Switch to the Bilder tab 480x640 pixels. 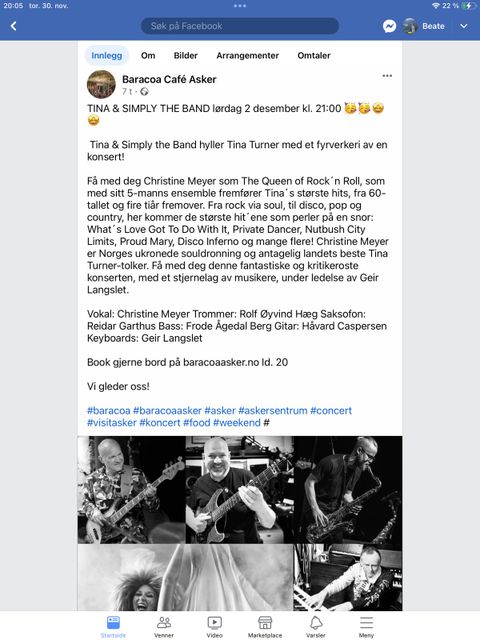pyautogui.click(x=186, y=56)
